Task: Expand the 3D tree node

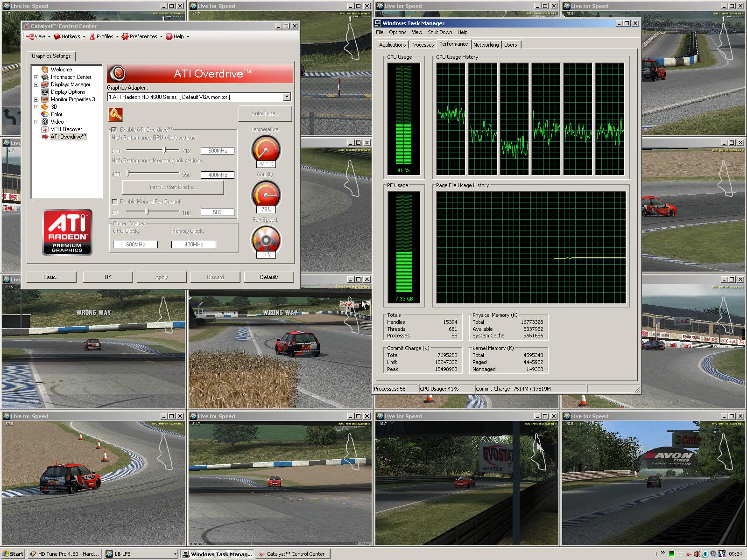Action: tap(36, 107)
